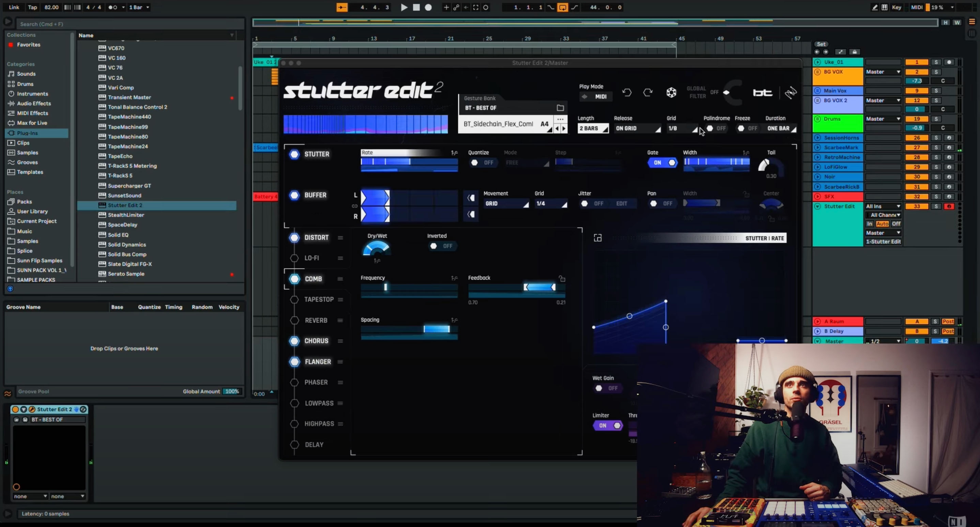This screenshot has width=980, height=527.
Task: Click the browser preview play icon
Action: click(x=7, y=22)
